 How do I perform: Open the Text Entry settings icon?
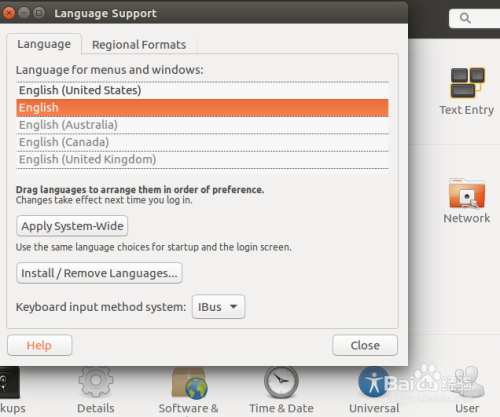(x=467, y=83)
